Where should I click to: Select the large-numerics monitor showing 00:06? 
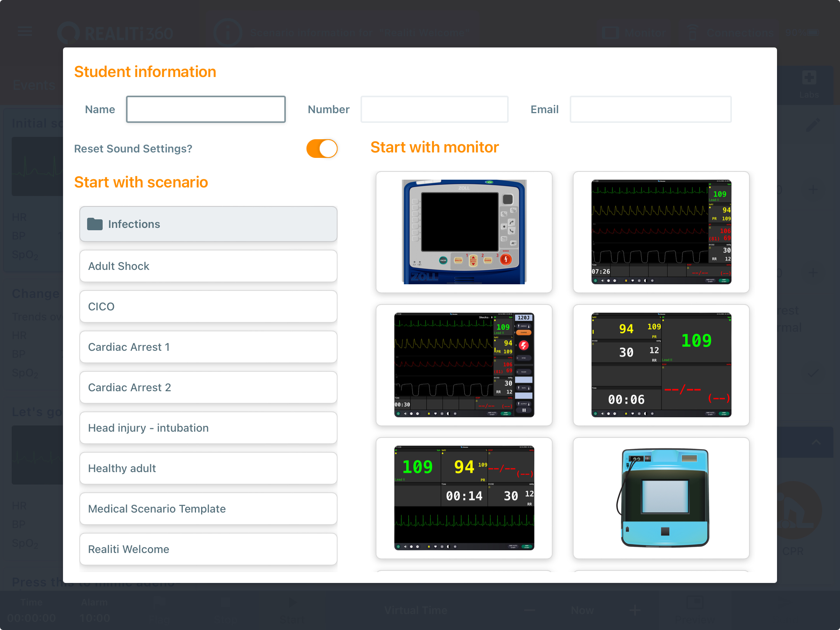click(661, 365)
